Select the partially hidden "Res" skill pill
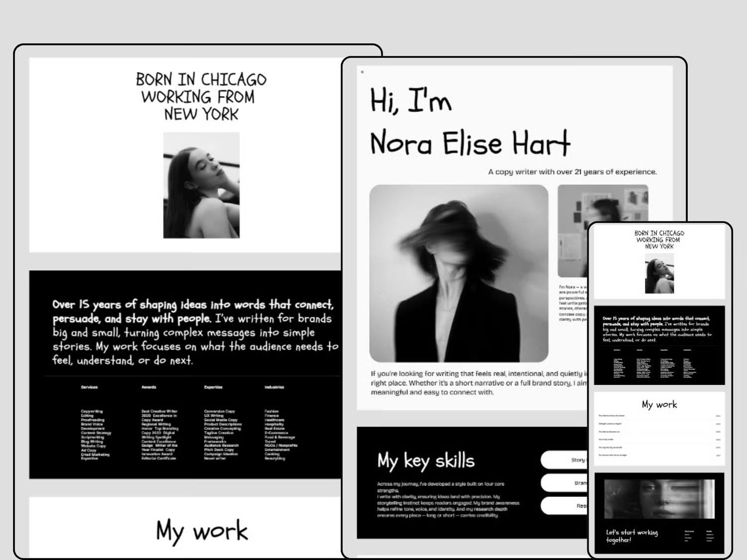747x560 pixels. [564, 506]
